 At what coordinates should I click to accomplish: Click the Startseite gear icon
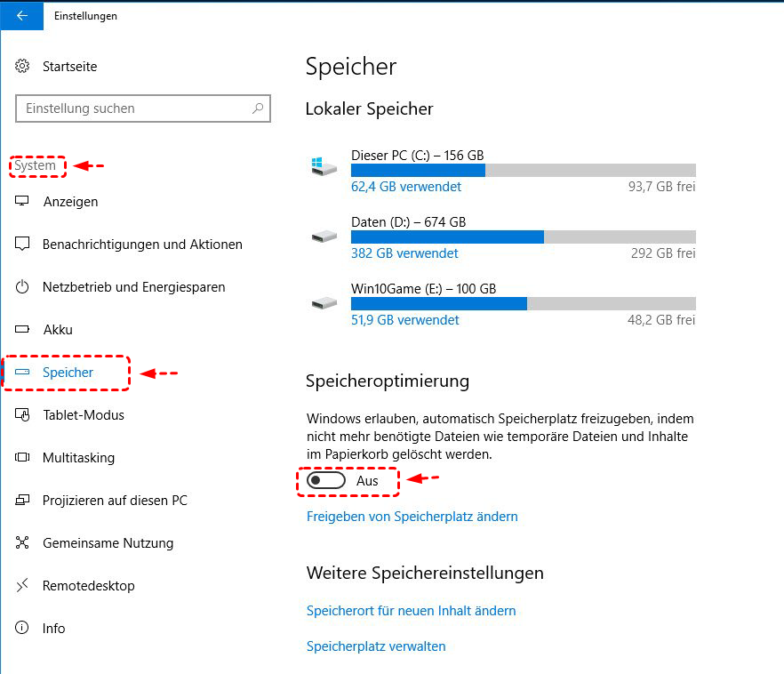pyautogui.click(x=23, y=67)
